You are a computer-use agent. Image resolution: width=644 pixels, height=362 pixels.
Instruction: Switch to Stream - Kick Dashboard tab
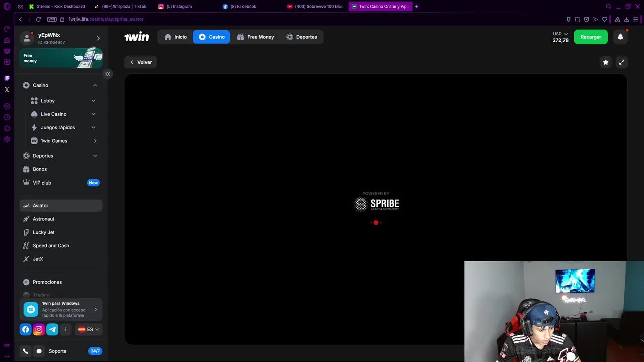56,6
